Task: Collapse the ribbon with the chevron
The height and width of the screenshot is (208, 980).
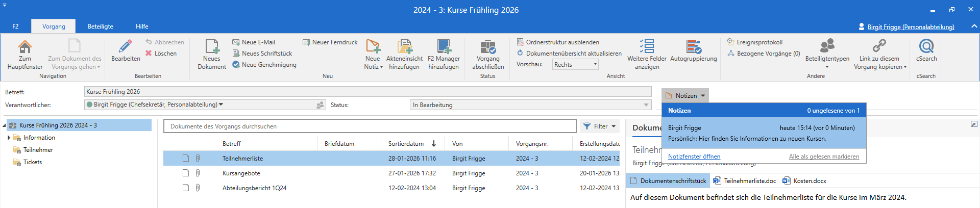Action: (x=974, y=27)
